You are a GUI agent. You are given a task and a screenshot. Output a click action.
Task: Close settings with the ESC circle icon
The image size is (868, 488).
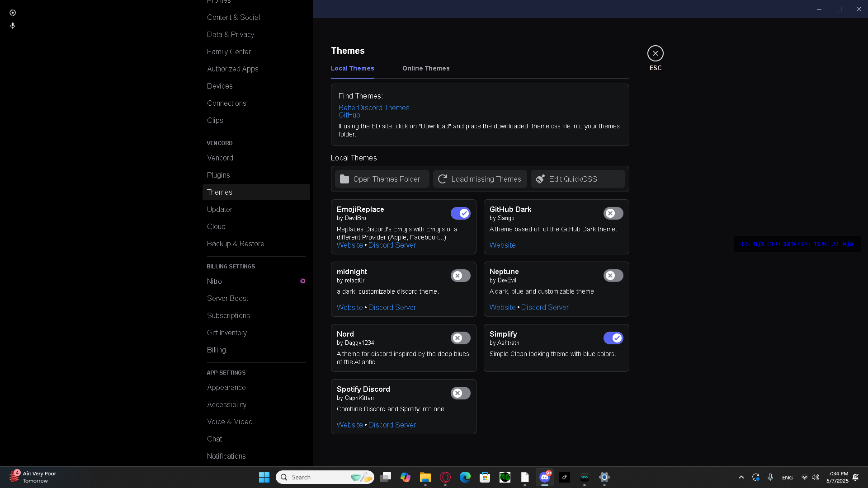tap(655, 53)
